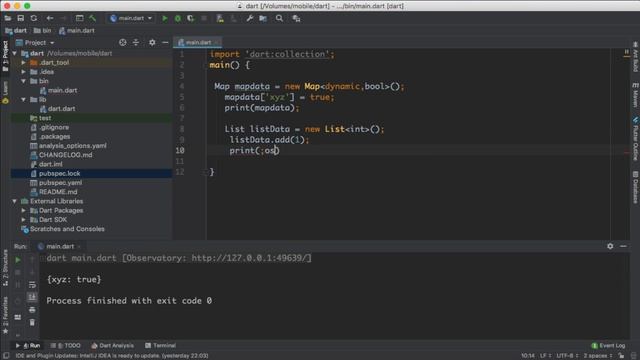This screenshot has height=360, width=640.
Task: Click the green Run button in toolbar
Action: pyautogui.click(x=165, y=18)
